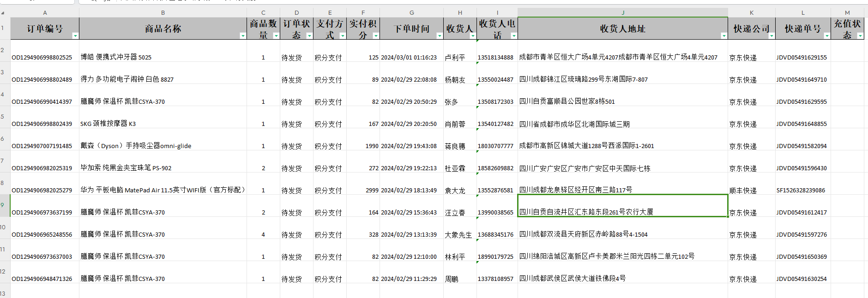The width and height of the screenshot is (868, 298).
Task: Open the 快递单号 filter dropdown
Action: (827, 36)
